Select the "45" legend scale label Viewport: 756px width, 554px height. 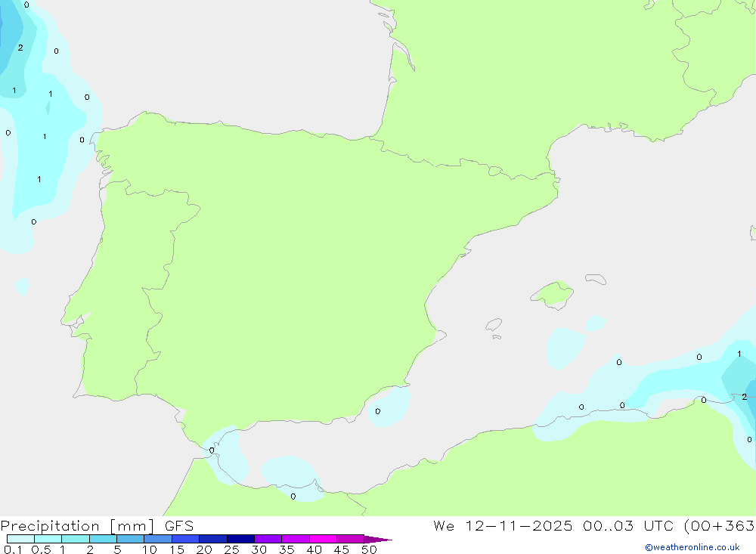point(342,549)
